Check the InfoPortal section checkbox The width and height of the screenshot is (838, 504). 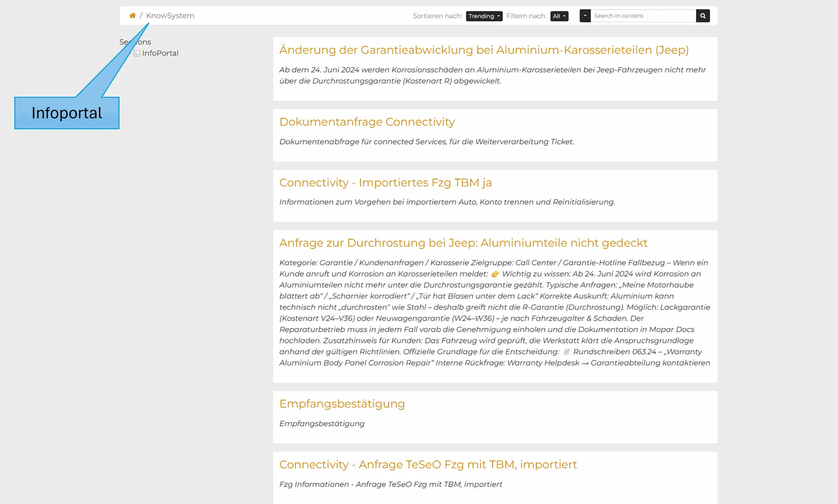coord(137,53)
